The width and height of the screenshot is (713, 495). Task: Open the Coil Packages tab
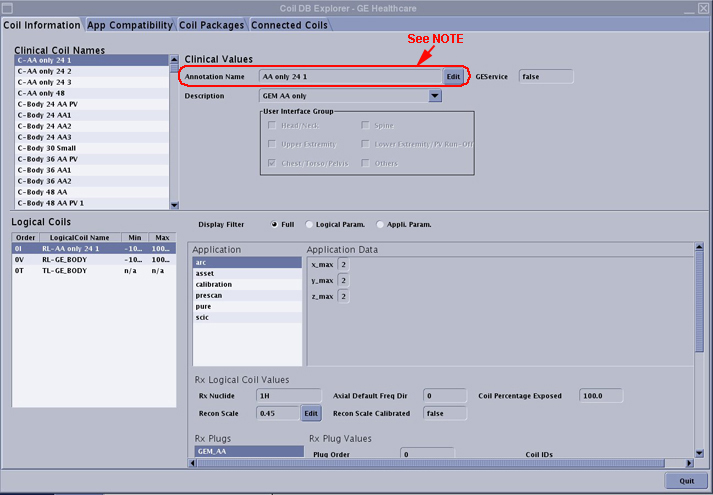pos(211,24)
